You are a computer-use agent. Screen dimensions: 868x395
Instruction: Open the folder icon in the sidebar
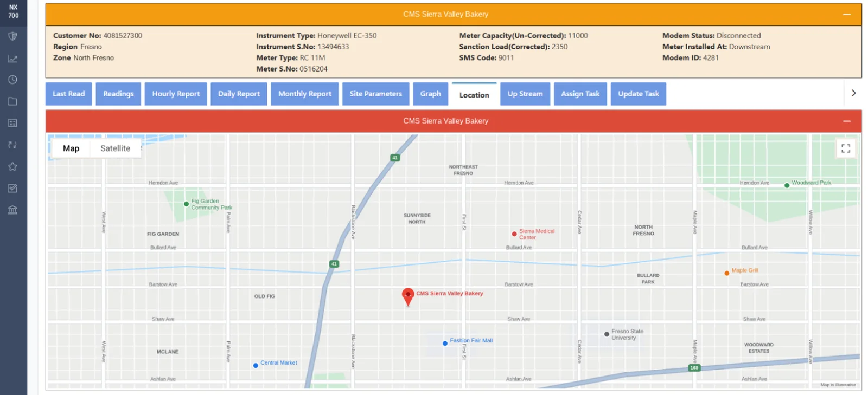click(12, 101)
